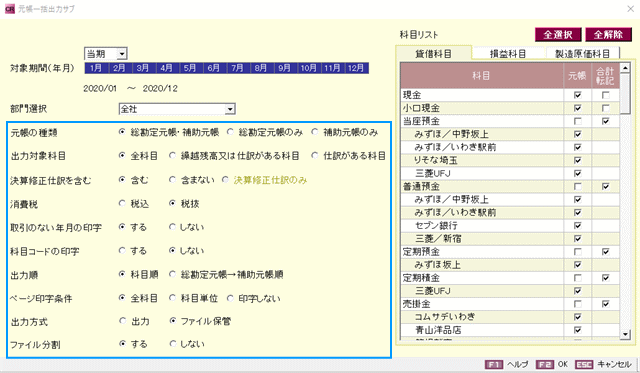
Task: Choose ファイル保管 output method
Action: click(x=173, y=321)
